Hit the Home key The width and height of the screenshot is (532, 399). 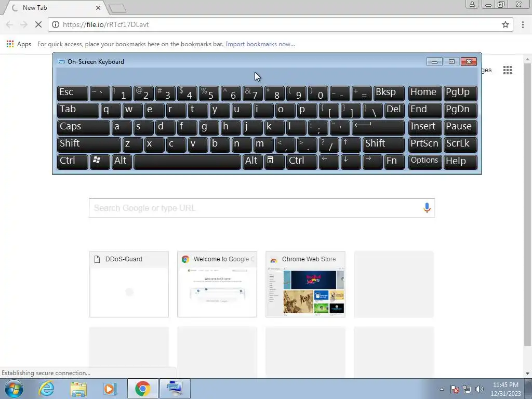pos(425,93)
